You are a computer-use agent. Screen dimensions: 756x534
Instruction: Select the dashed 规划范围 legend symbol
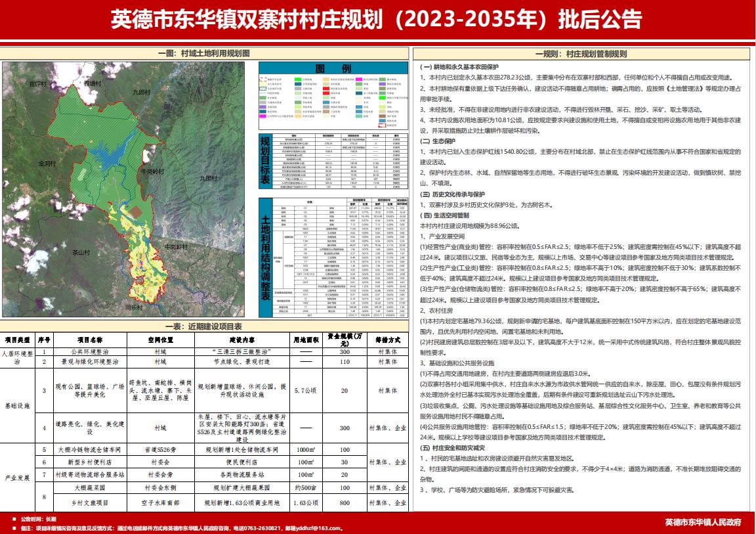point(264,79)
